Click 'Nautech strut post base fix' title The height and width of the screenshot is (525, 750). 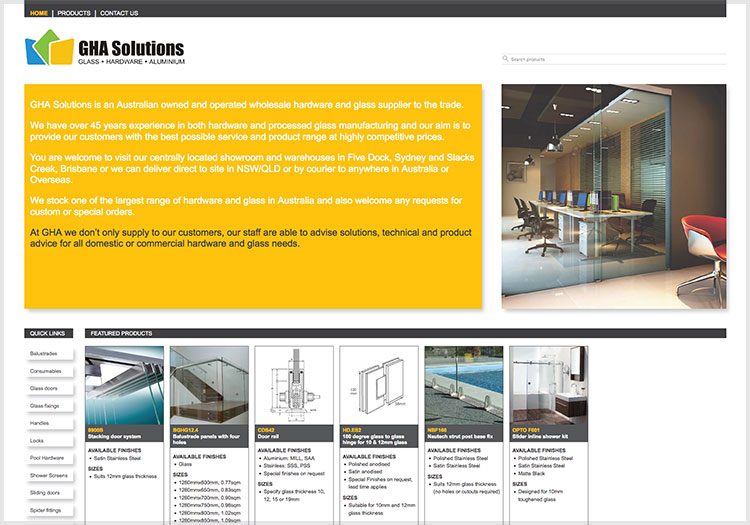click(x=460, y=437)
